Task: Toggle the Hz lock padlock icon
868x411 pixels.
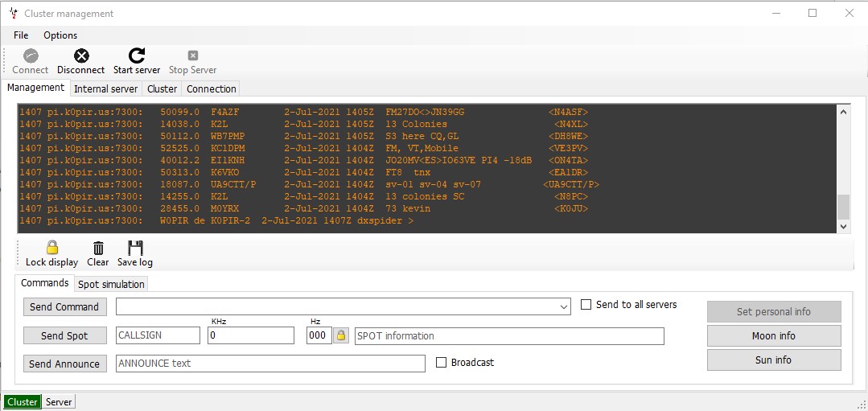Action: pos(341,335)
